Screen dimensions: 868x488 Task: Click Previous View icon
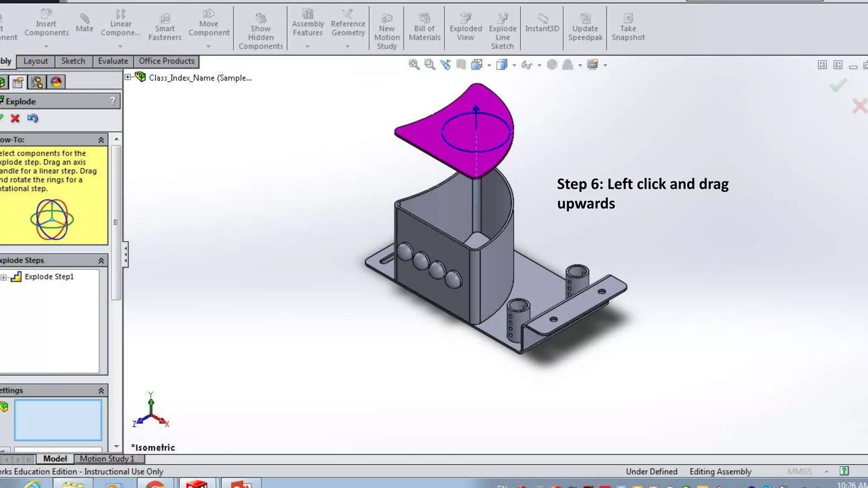point(445,65)
